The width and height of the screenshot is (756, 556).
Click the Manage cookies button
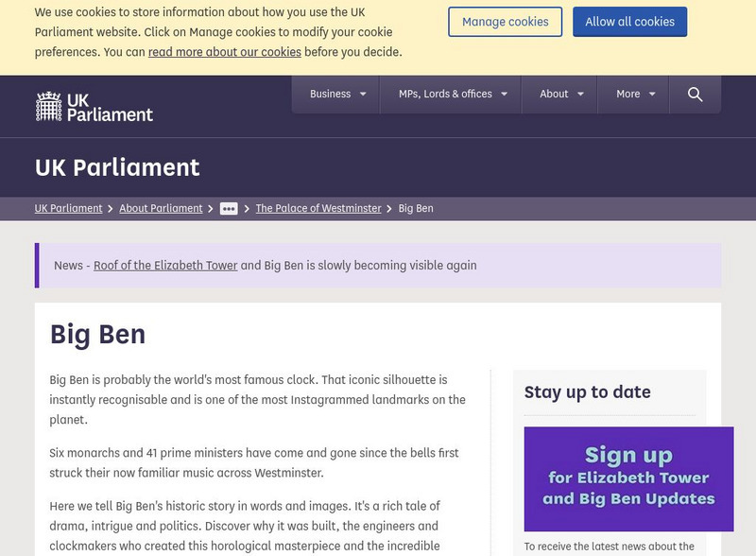506,22
